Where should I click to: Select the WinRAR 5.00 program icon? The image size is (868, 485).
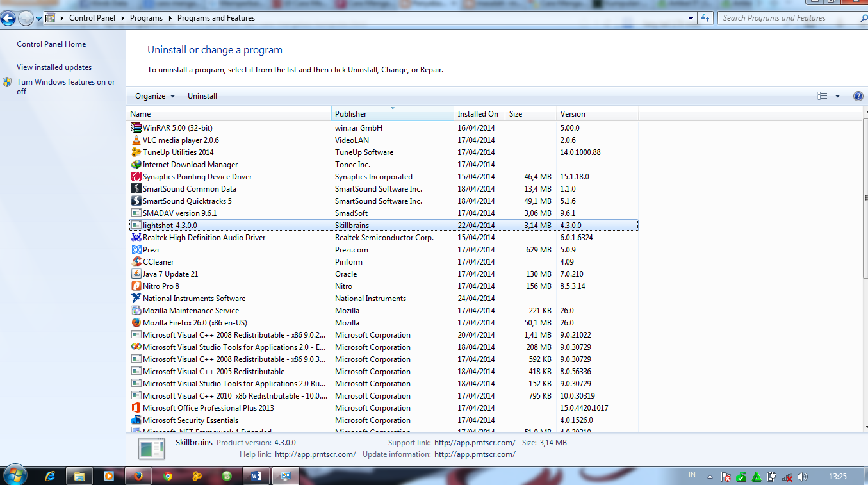[x=136, y=128]
